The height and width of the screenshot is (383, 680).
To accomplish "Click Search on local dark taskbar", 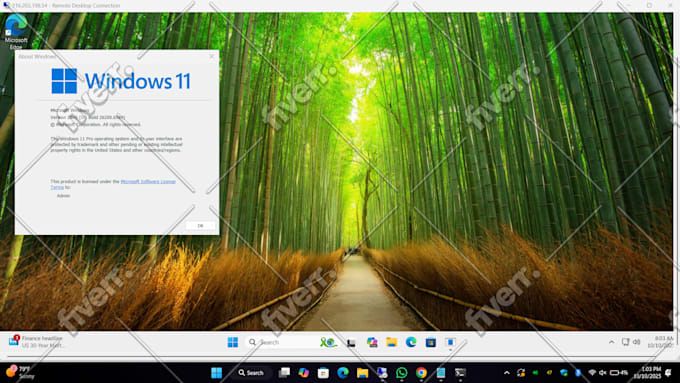I will [x=252, y=373].
